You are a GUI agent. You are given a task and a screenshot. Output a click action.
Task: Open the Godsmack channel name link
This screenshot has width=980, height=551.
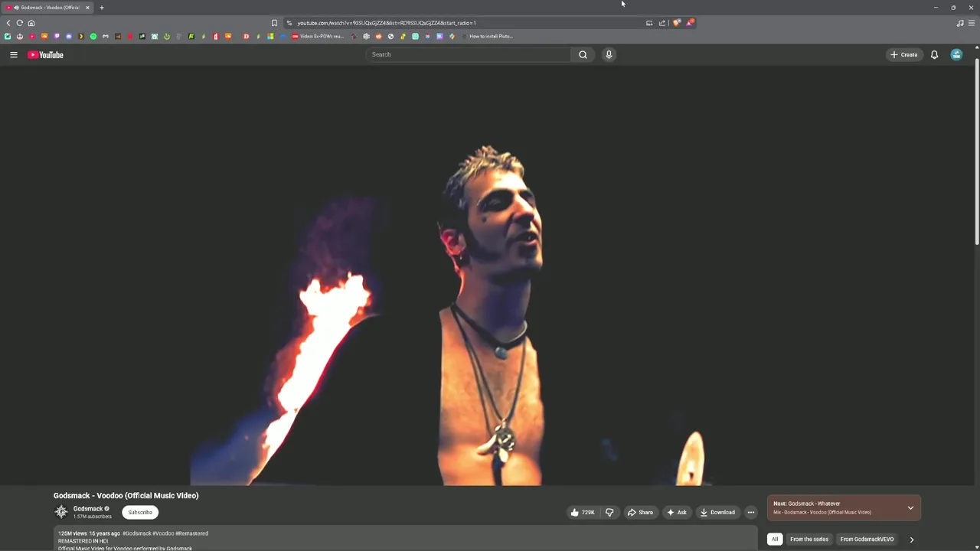[x=88, y=509]
